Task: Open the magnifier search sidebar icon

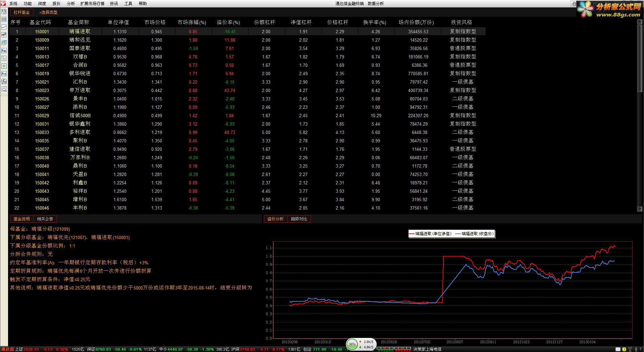Action: [4, 89]
